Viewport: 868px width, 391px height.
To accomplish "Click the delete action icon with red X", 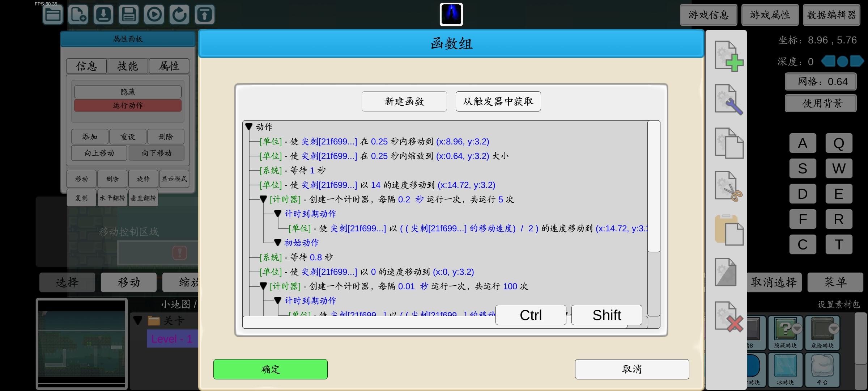I will point(728,317).
